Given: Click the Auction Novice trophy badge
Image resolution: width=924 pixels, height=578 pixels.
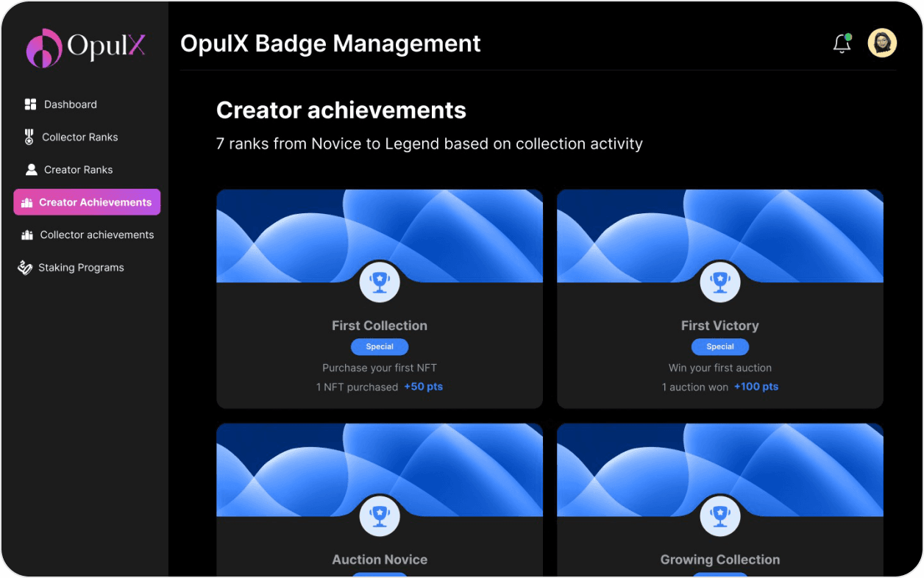Looking at the screenshot, I should pos(380,515).
